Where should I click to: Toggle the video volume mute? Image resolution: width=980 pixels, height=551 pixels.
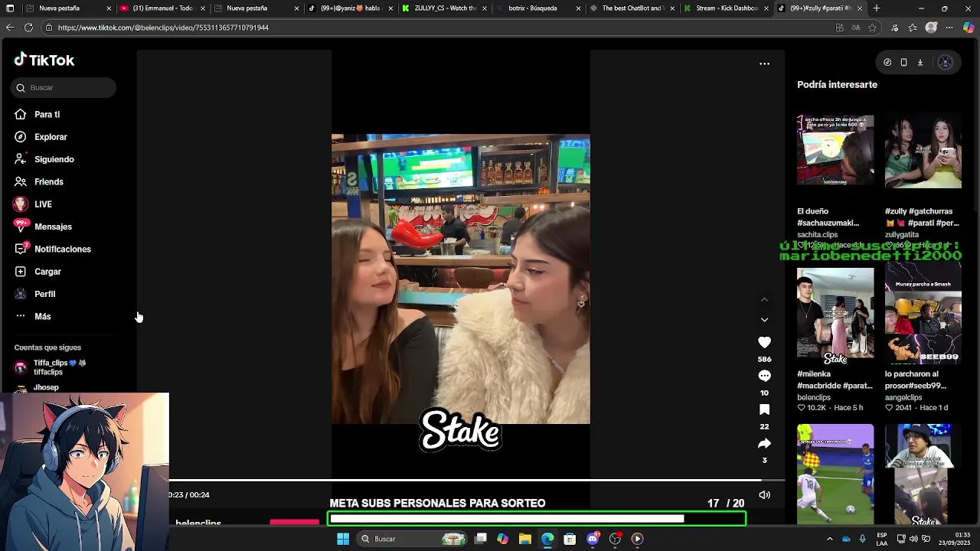click(764, 495)
